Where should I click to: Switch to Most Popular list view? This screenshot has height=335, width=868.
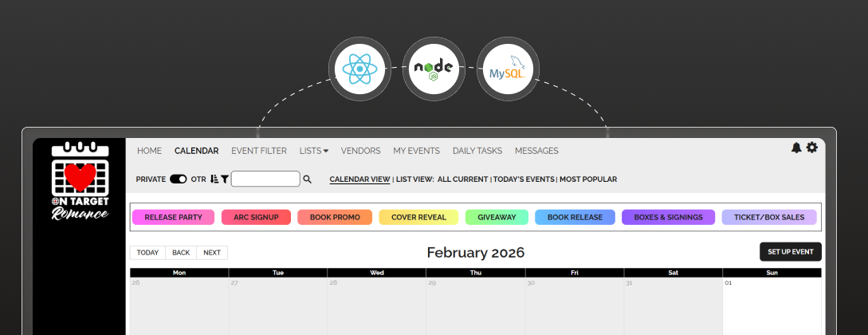click(x=587, y=179)
